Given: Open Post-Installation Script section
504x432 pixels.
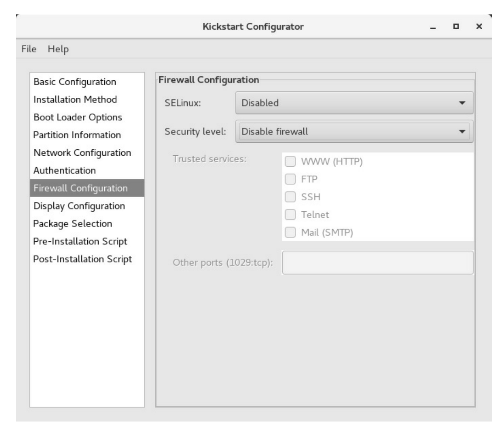Looking at the screenshot, I should [82, 259].
